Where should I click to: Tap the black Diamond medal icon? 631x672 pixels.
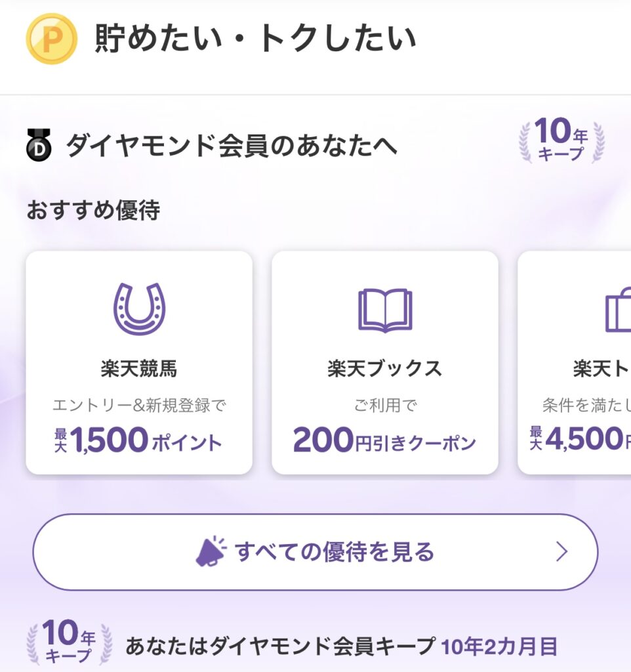39,145
